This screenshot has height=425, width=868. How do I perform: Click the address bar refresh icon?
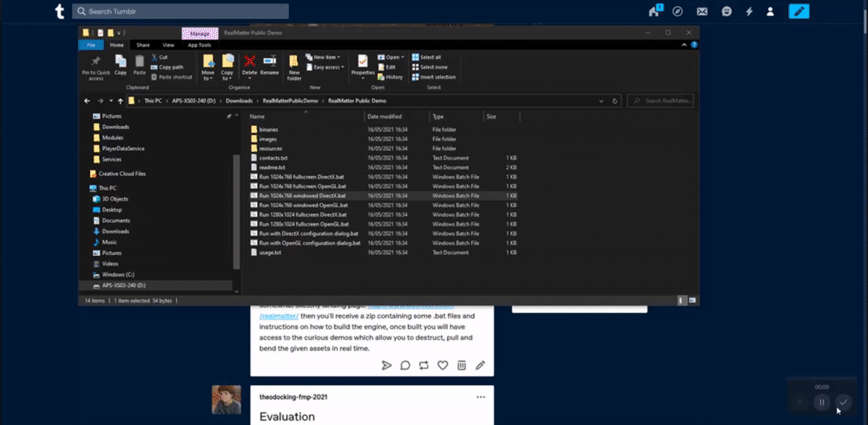pos(615,101)
